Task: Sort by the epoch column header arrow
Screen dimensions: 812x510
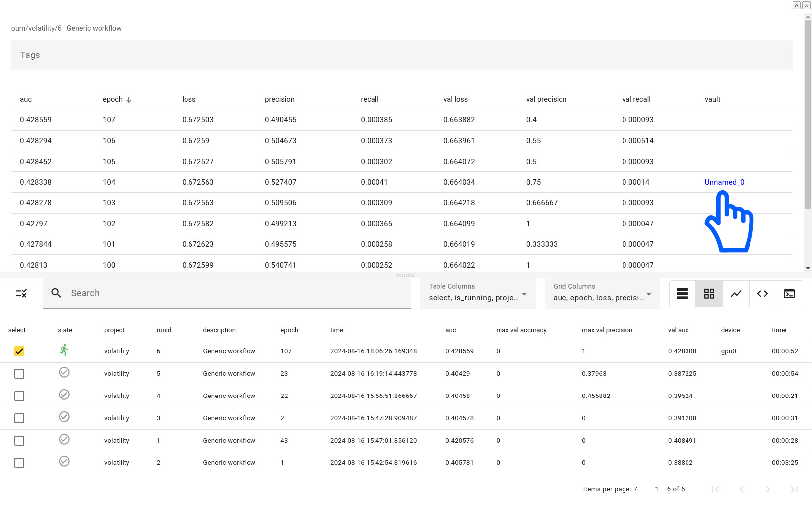Action: pos(129,100)
